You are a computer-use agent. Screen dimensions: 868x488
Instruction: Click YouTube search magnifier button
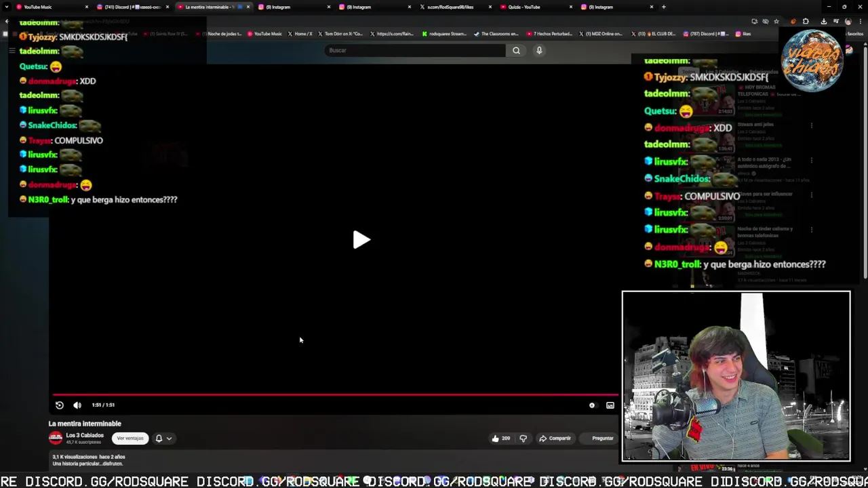pos(516,50)
